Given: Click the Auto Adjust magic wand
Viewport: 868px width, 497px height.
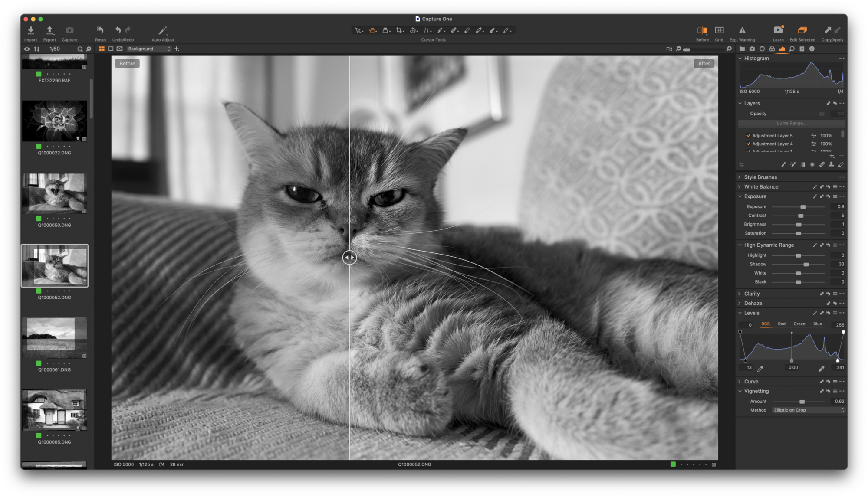Looking at the screenshot, I should (x=162, y=30).
